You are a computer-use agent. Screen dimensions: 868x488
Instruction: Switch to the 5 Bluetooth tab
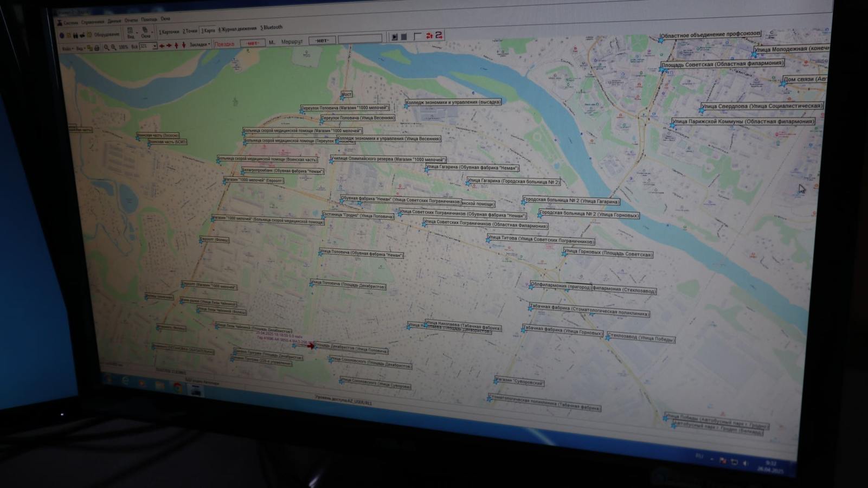(x=272, y=27)
